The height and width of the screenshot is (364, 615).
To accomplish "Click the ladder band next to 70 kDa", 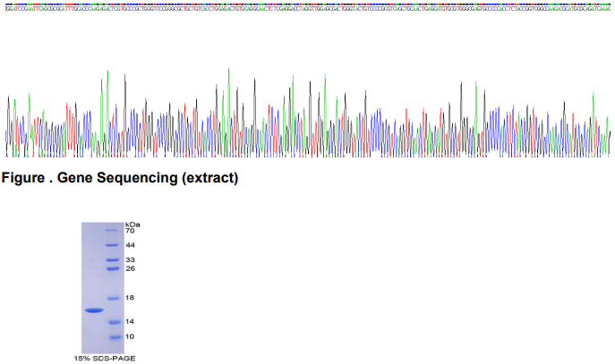I will [x=112, y=231].
